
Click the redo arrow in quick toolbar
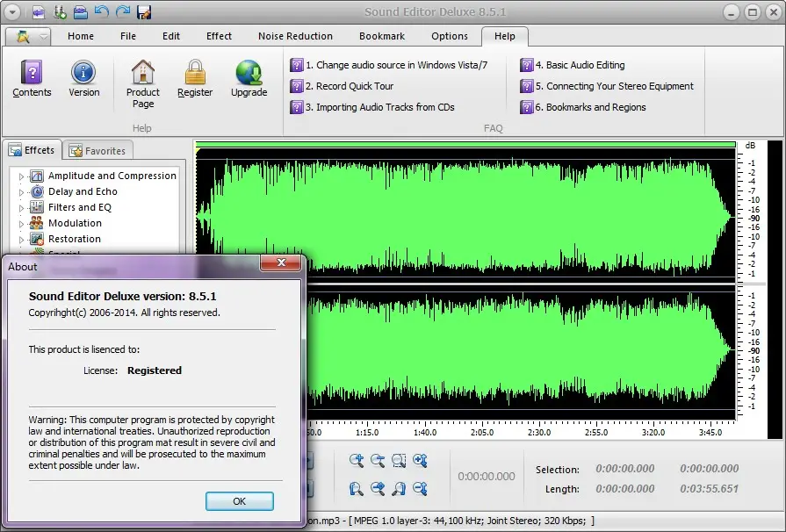pos(122,11)
